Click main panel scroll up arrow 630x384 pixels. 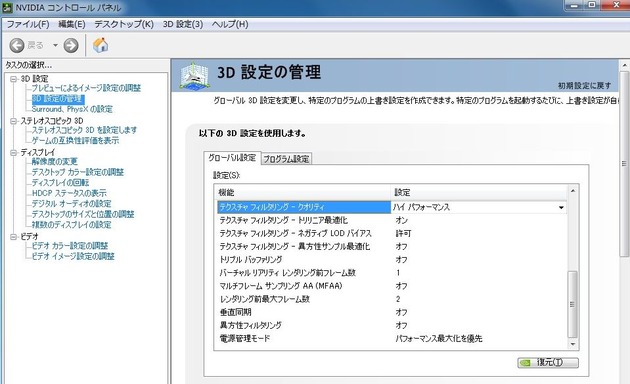tap(624, 65)
